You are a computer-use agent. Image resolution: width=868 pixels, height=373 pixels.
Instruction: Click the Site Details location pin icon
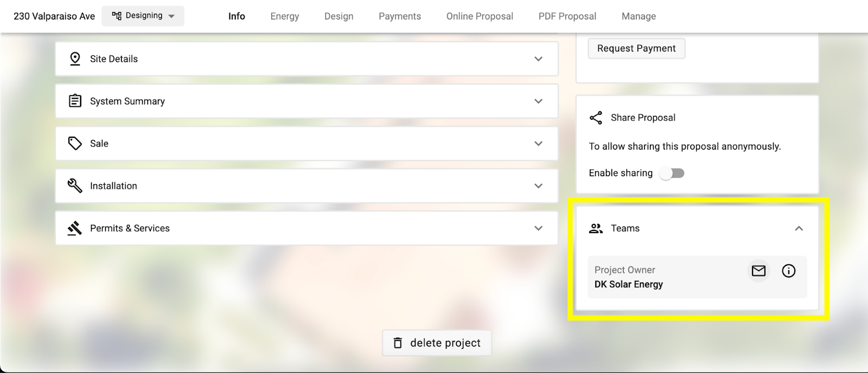pos(75,59)
